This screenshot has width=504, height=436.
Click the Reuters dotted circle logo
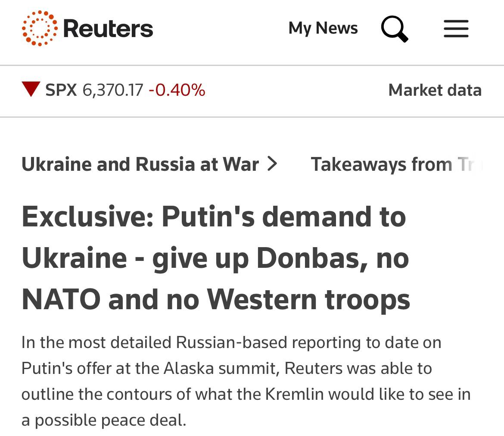tap(40, 28)
